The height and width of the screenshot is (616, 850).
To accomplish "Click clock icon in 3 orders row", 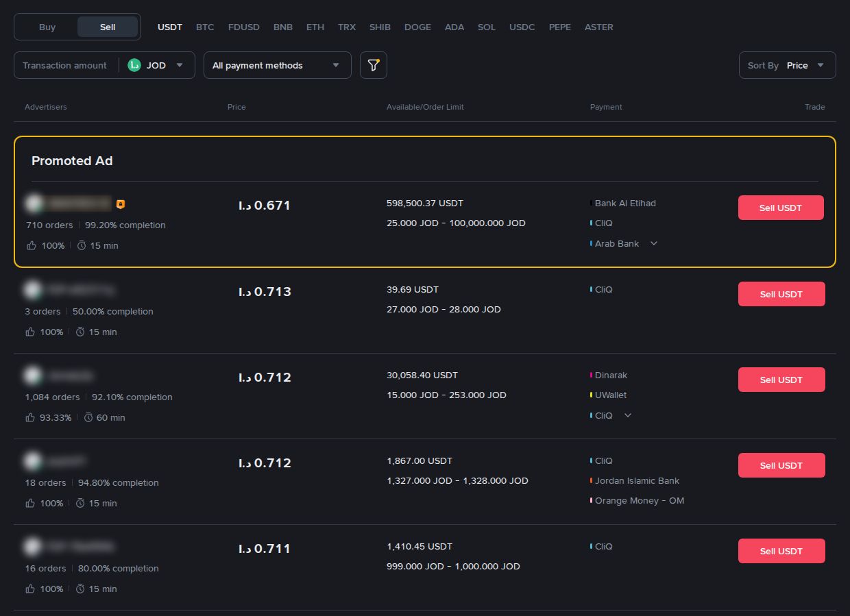I will (x=80, y=332).
